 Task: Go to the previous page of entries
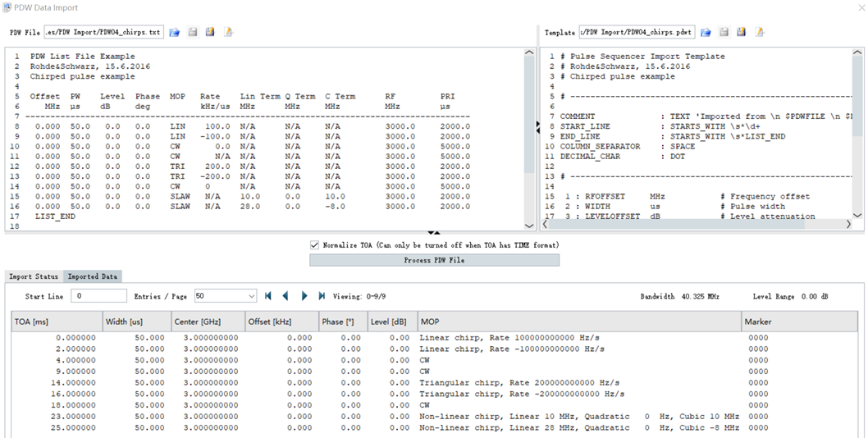tap(286, 296)
